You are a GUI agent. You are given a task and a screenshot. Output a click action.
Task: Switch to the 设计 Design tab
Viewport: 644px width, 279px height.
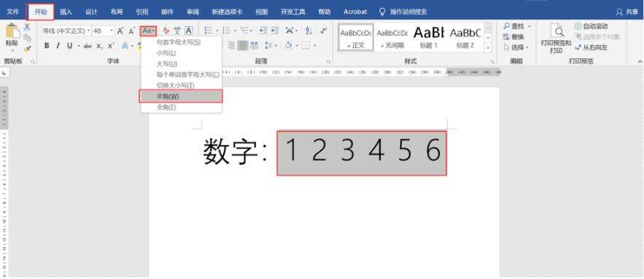pos(91,12)
